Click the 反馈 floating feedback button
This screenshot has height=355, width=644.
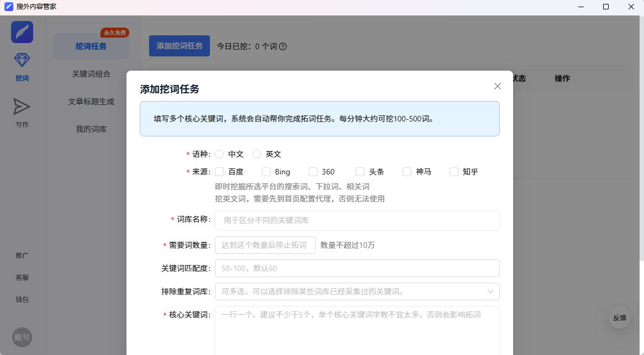[x=619, y=317]
